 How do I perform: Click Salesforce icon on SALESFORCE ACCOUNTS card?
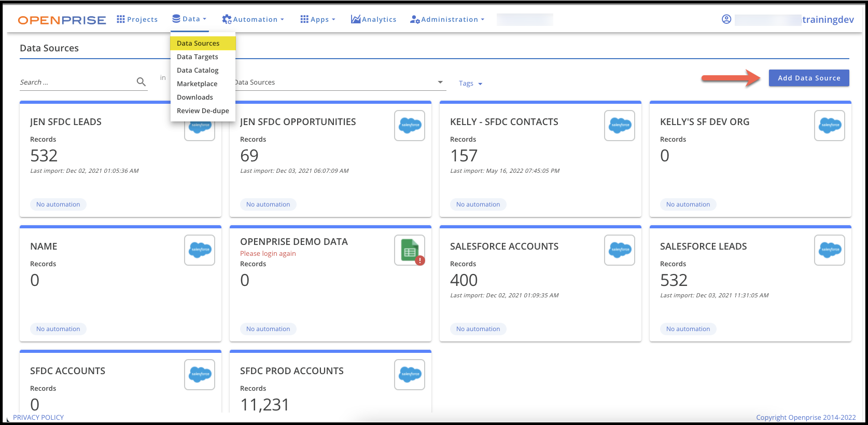coord(620,250)
